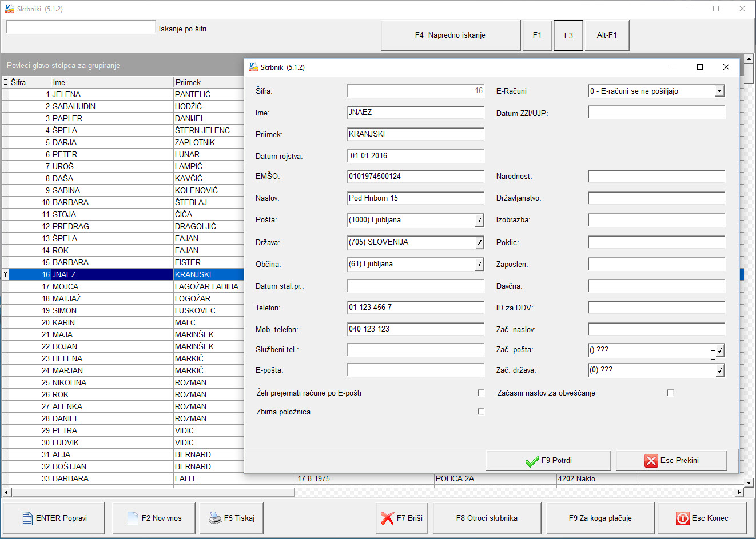This screenshot has height=539, width=756.
Task: Click the F1 button
Action: tap(537, 35)
